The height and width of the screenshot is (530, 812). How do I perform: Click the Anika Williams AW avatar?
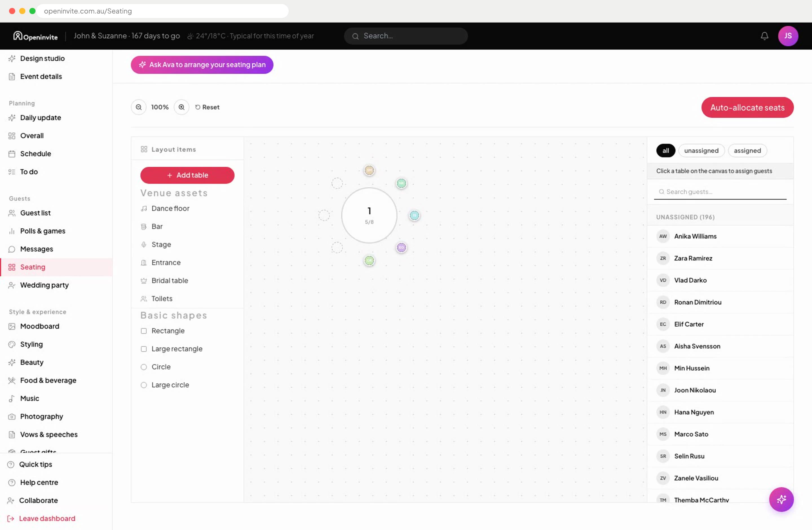tap(663, 236)
